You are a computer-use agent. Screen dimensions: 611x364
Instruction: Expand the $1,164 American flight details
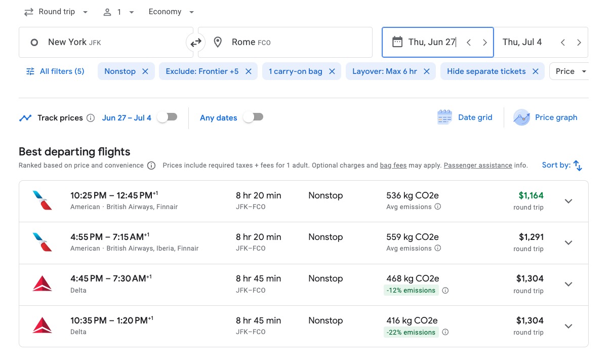(x=568, y=201)
